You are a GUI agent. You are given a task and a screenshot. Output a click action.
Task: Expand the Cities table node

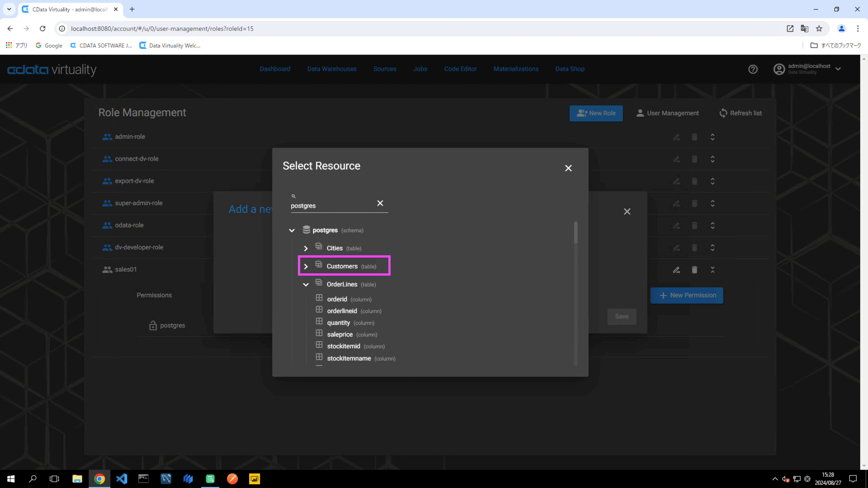click(x=306, y=249)
